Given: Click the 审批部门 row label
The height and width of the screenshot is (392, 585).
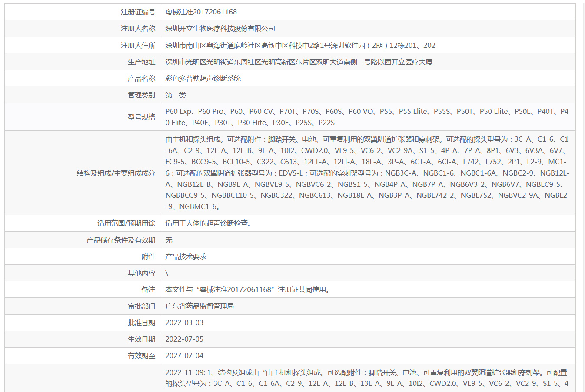Looking at the screenshot, I should coord(141,306).
